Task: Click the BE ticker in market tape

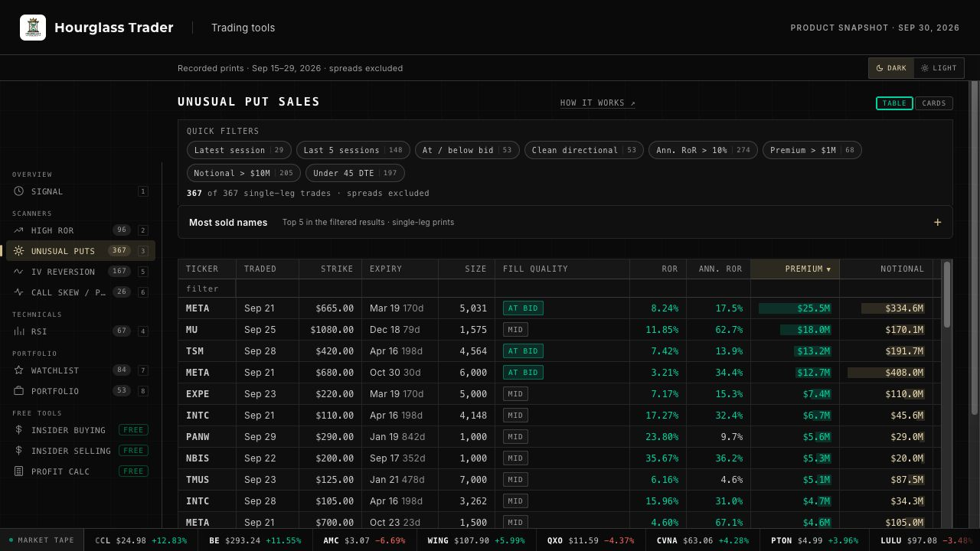Action: tap(255, 540)
